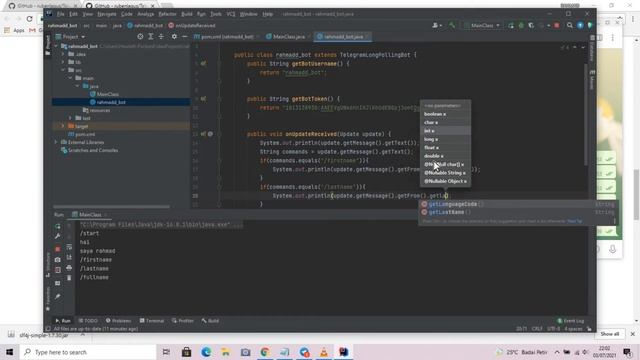The height and width of the screenshot is (360, 640).
Task: Click the green Debug bug icon
Action: 521,25
